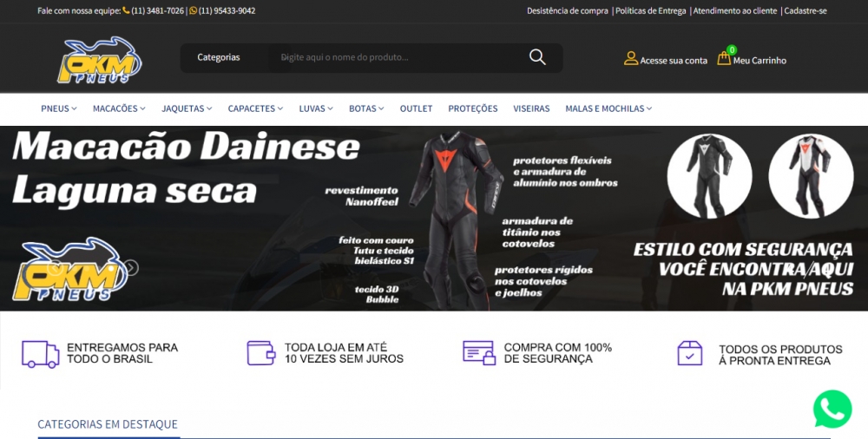Click the PKM Pneus logo in header

(x=100, y=60)
